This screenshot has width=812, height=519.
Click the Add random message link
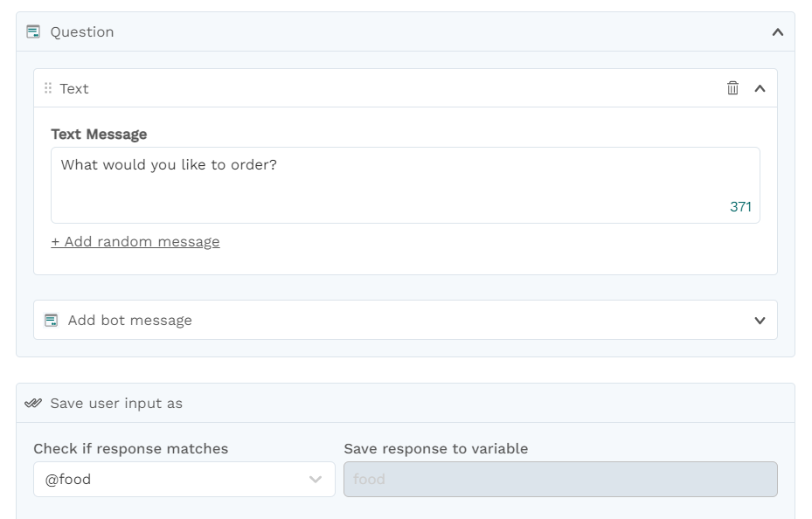(x=135, y=242)
